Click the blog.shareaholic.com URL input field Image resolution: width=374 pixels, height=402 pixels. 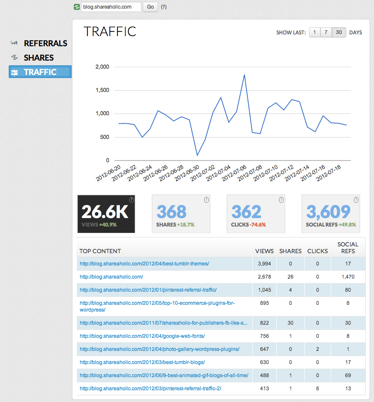click(111, 7)
